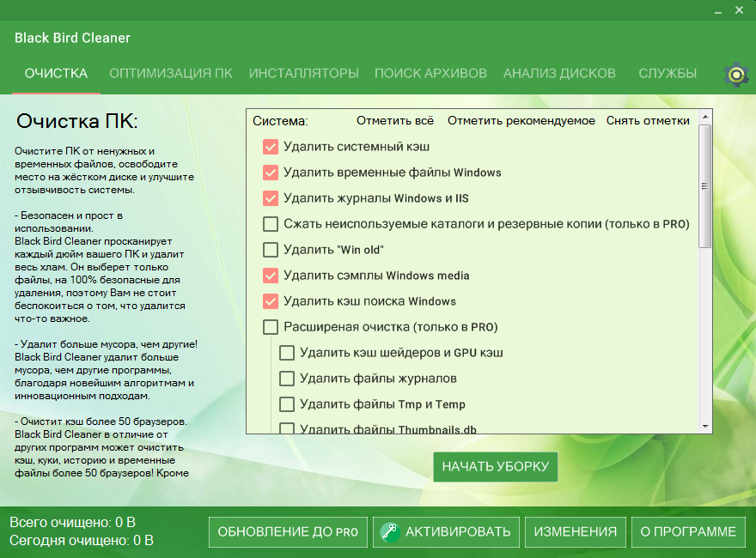Screen dimensions: 756x558
Task: Click the scrollbar down arrow in options list
Action: [705, 427]
